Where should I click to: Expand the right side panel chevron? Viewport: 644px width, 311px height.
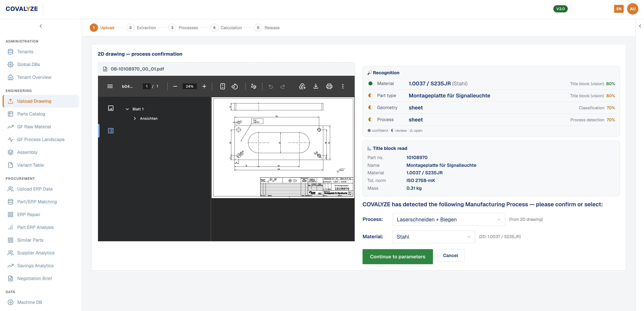640,26
